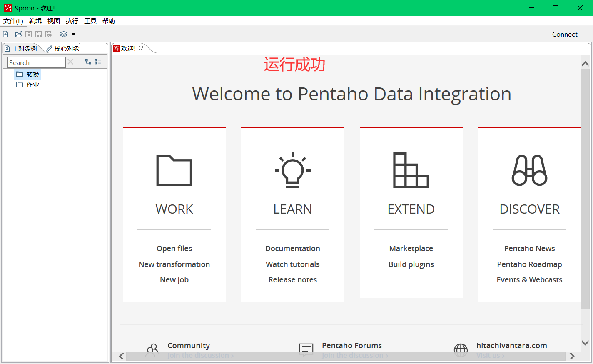
Task: Open the Build plugins link
Action: click(x=411, y=264)
